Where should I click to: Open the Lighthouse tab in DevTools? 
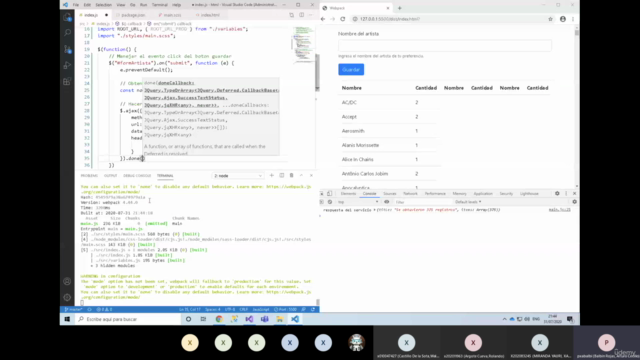[x=529, y=193]
